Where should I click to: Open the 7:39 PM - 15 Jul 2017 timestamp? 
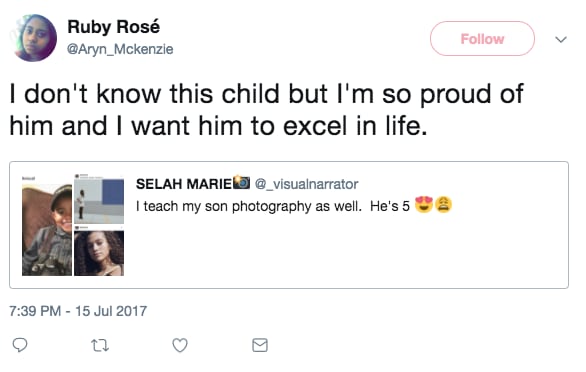(x=78, y=311)
